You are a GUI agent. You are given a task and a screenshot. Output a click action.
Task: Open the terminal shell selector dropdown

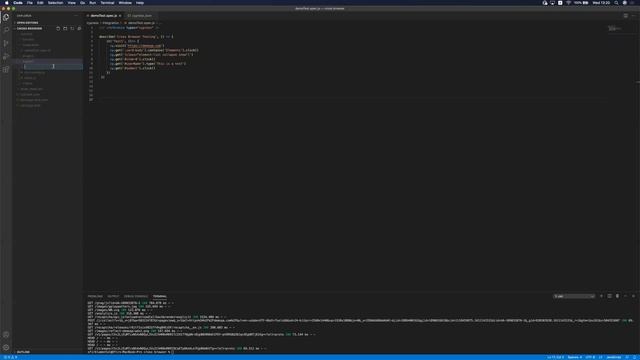click(574, 296)
